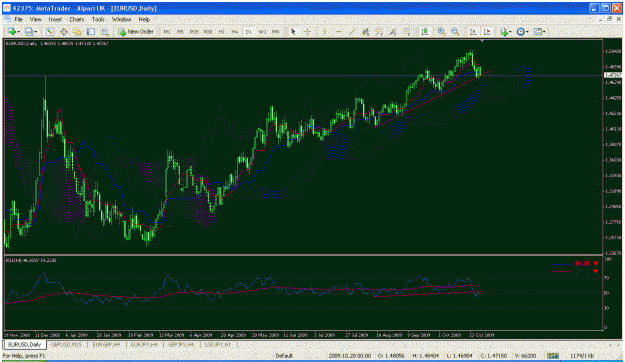Click the red trendline under recent candles
Image resolution: width=625 pixels, height=362 pixels.
coord(432,98)
